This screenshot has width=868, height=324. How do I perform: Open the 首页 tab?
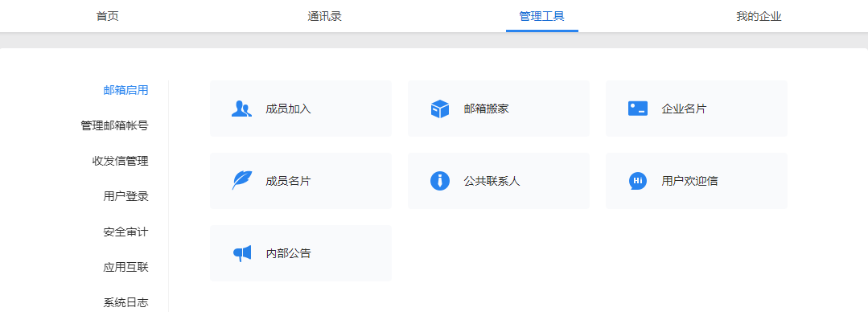107,16
